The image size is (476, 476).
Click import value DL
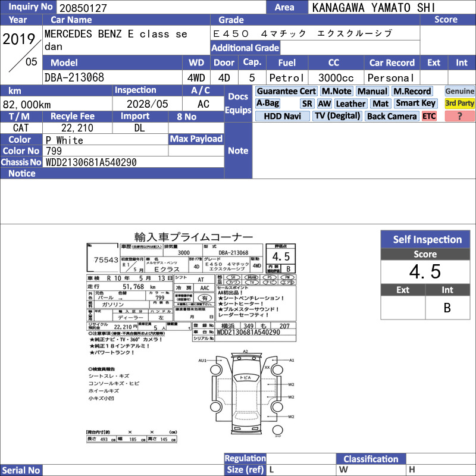pyautogui.click(x=139, y=128)
